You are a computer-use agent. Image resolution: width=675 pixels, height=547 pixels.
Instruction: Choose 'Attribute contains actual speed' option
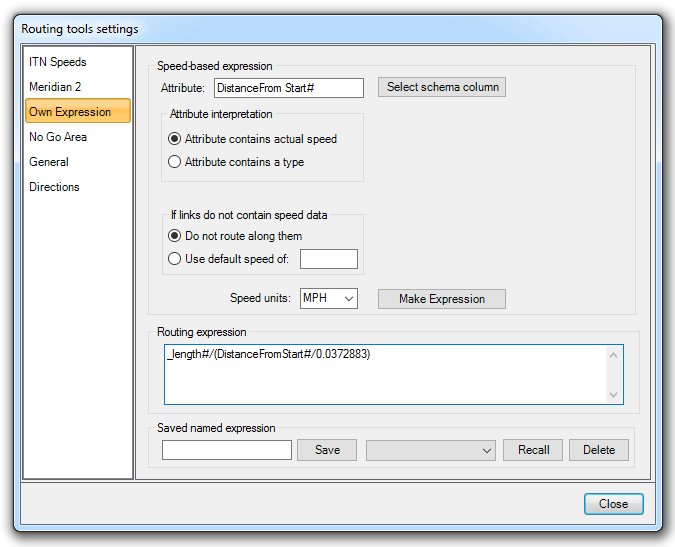175,140
